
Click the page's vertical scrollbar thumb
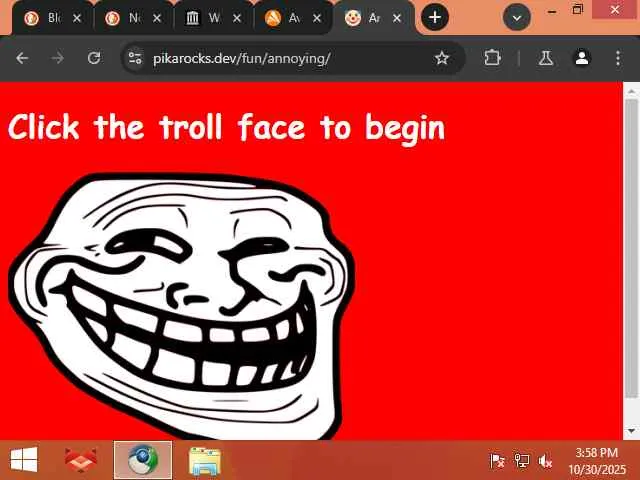(631, 247)
